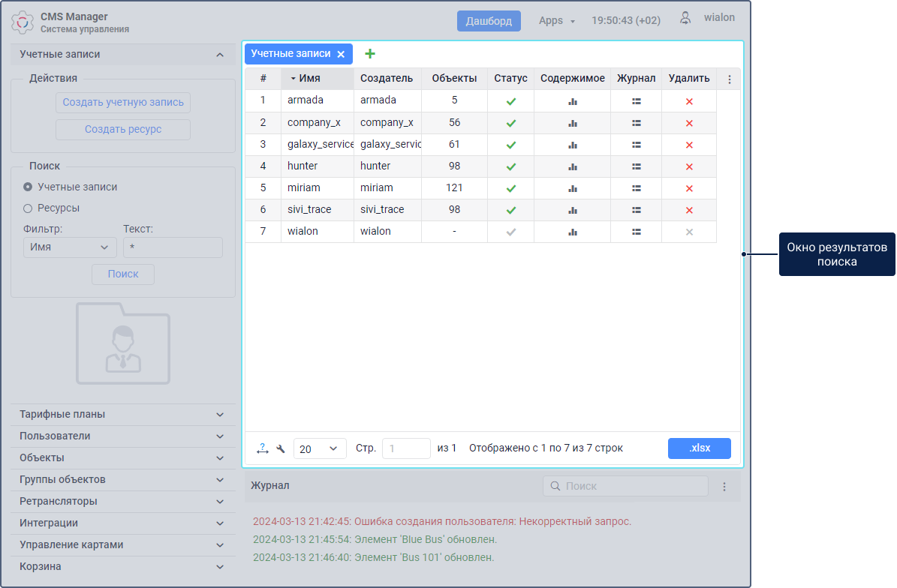This screenshot has width=897, height=588.
Task: Click Создать учетную запись button
Action: (x=123, y=103)
